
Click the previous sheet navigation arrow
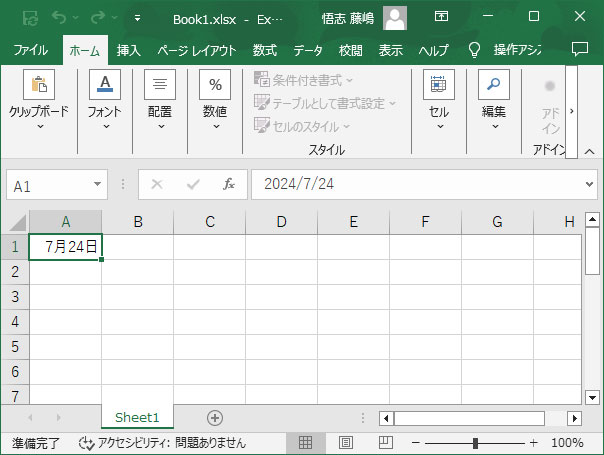(30, 417)
